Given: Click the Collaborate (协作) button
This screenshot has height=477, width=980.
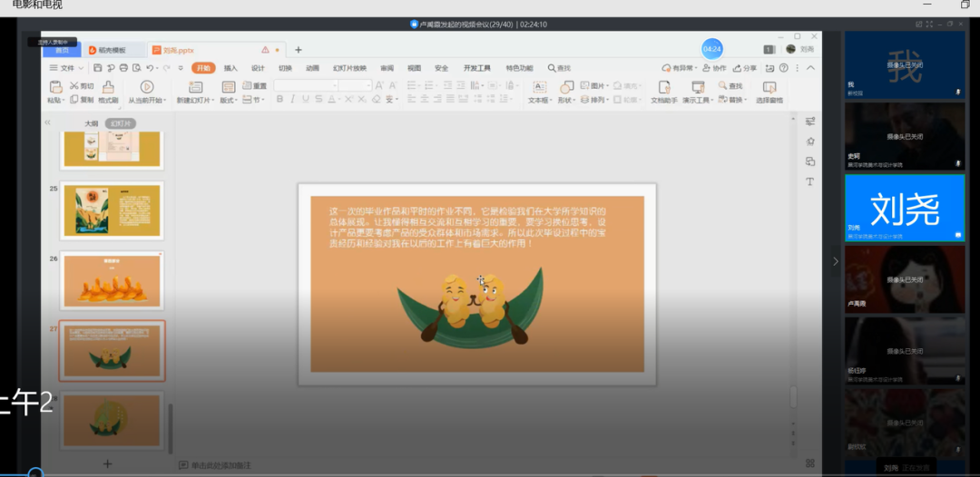Looking at the screenshot, I should [716, 68].
